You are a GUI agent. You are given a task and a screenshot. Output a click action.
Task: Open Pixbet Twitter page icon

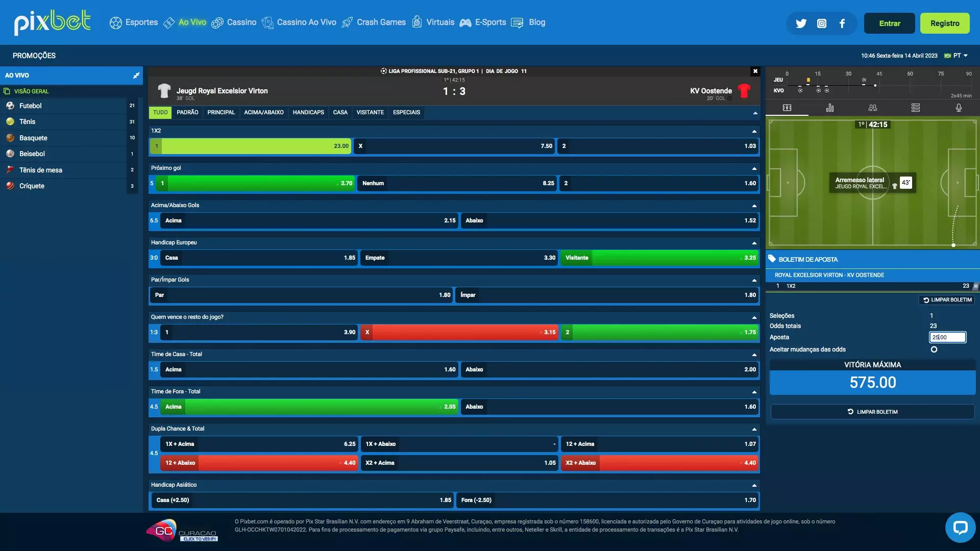(x=801, y=23)
